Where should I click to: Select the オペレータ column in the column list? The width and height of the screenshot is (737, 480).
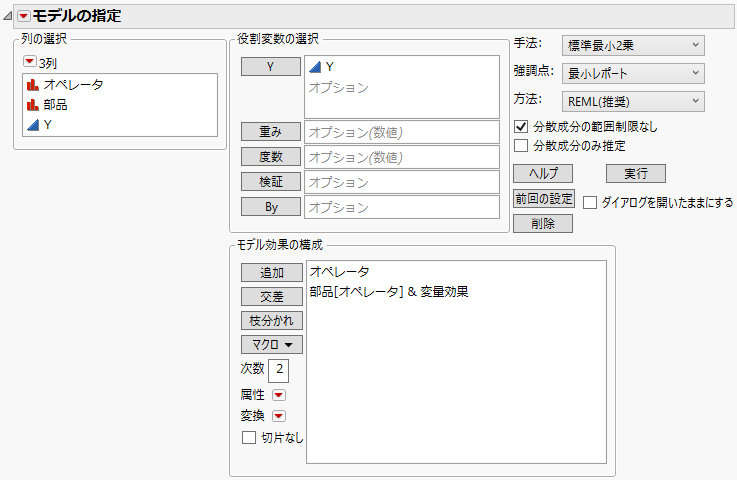click(65, 85)
